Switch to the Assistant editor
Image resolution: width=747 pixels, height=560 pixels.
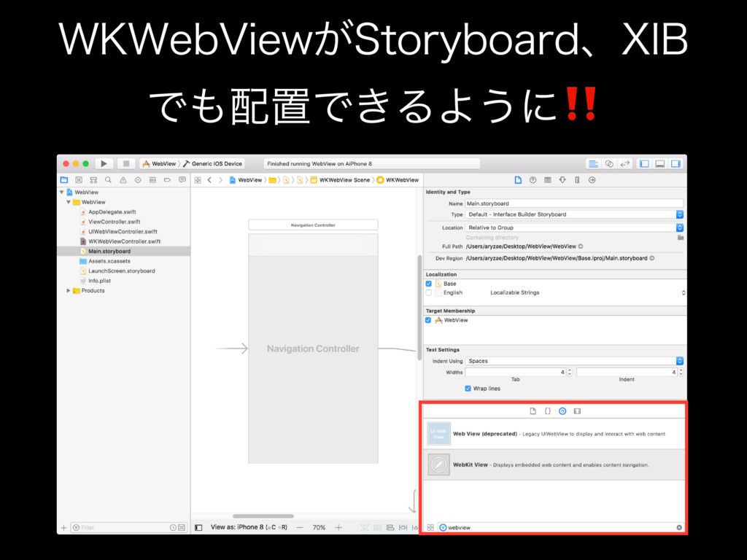(609, 164)
